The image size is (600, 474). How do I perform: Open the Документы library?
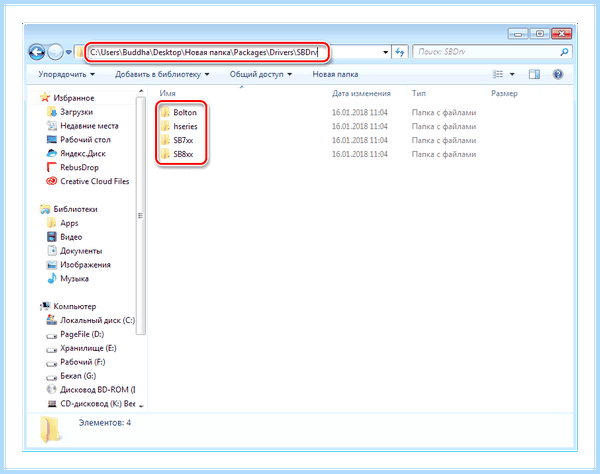(81, 251)
